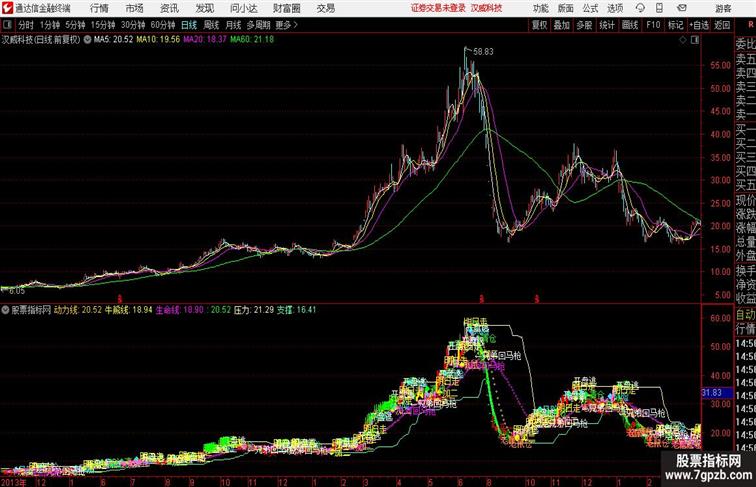Select the 日线 daily chart tab
The height and width of the screenshot is (487, 756).
click(x=189, y=25)
